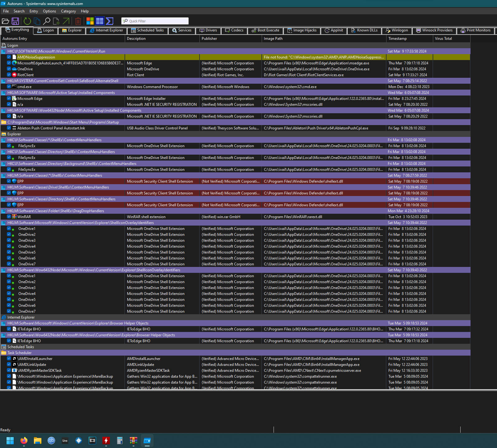
Task: Uncheck the AMDNoiseSuppression entry checkbox
Action: pos(9,57)
